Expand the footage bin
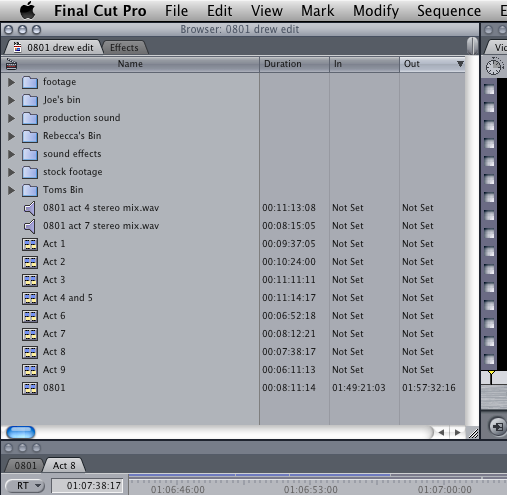Image resolution: width=507 pixels, height=495 pixels. [x=11, y=82]
